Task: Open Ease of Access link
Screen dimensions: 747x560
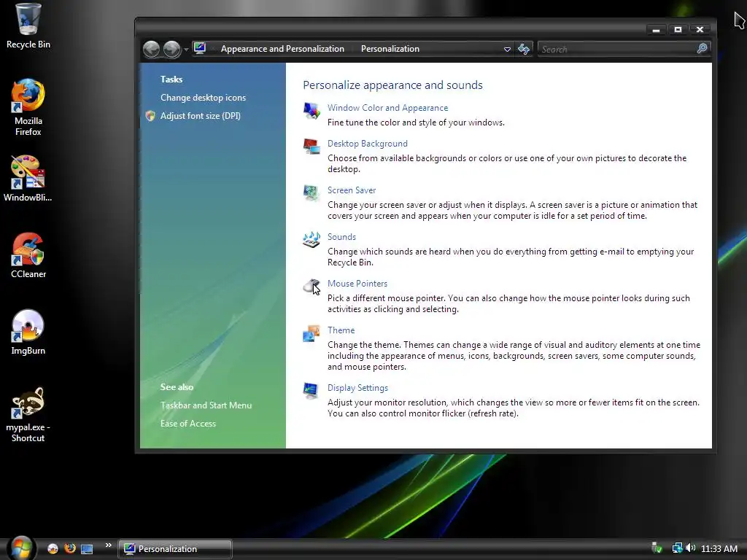Action: [188, 424]
